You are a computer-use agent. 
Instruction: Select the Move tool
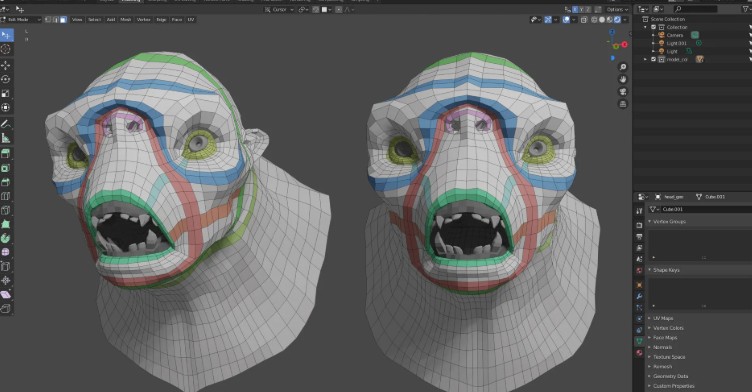point(6,65)
